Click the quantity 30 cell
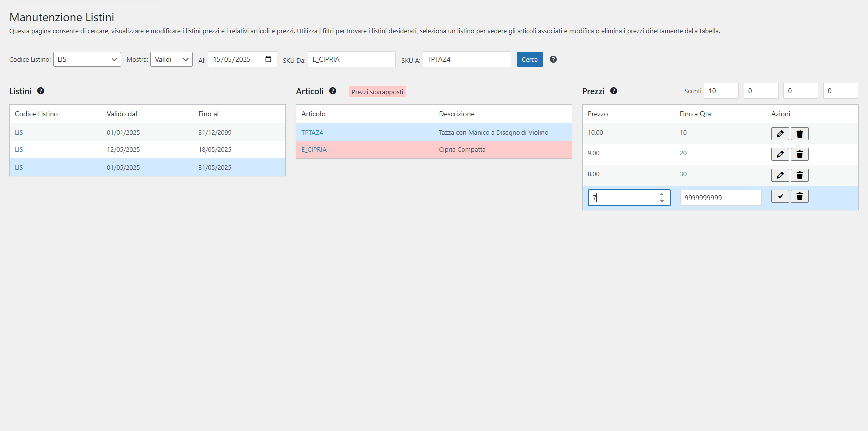This screenshot has height=431, width=868. coord(683,174)
